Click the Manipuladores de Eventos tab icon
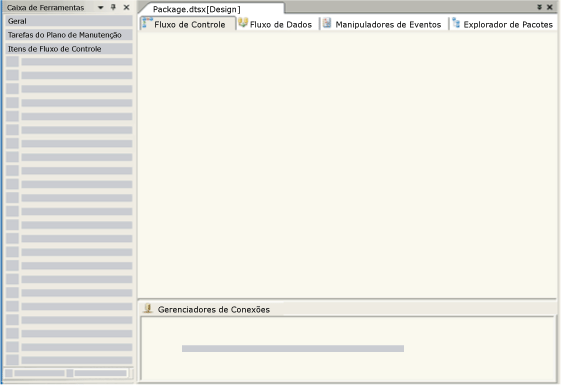Screen dimensions: 561x385 [327, 23]
